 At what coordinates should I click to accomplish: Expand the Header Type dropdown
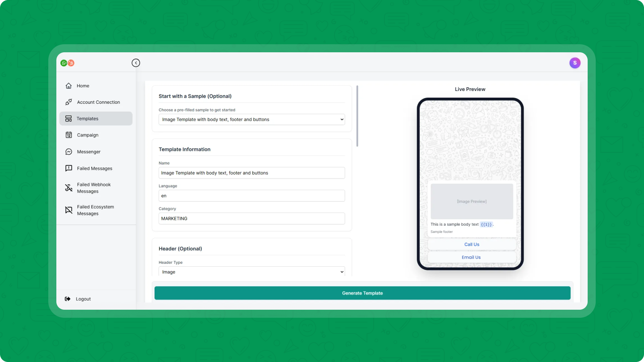[x=251, y=271]
